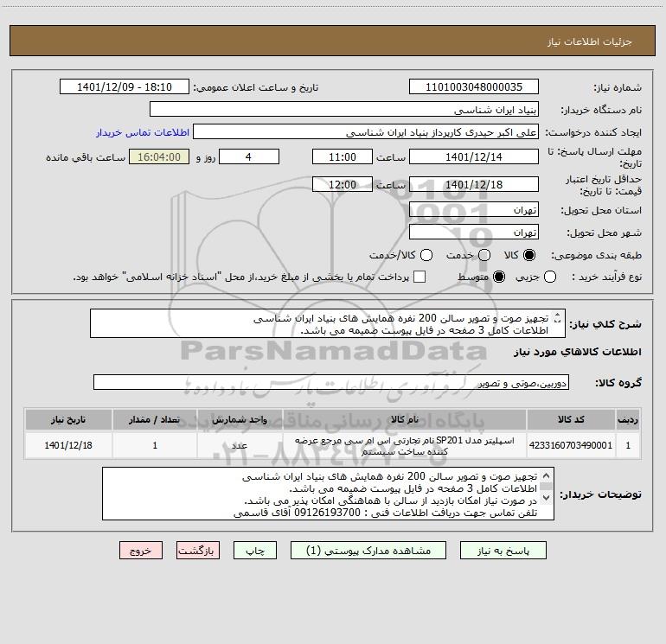
Task: Click the unit cell عدد
Action: pos(240,445)
